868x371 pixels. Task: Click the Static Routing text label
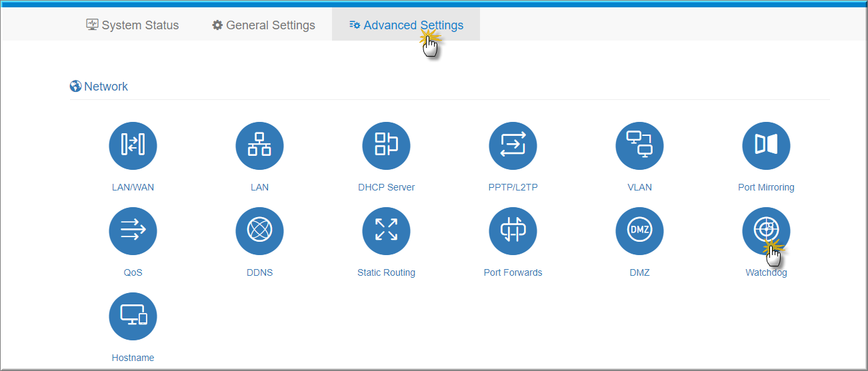386,272
